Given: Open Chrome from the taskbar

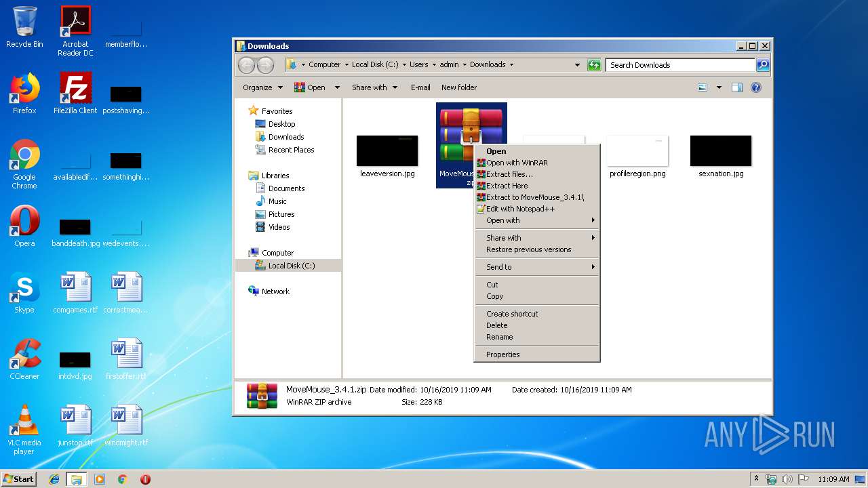Looking at the screenshot, I should 122,479.
